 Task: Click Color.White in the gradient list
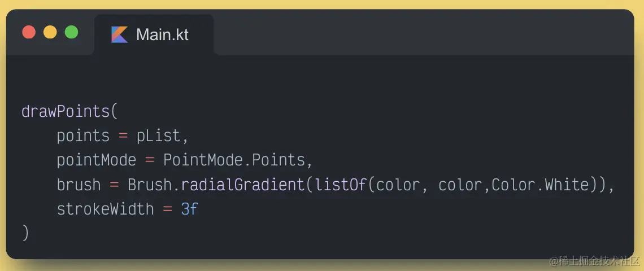click(541, 185)
